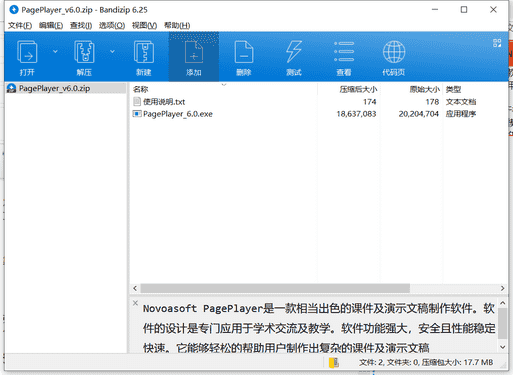Click the text file icon of 使用说明.txt
The height and width of the screenshot is (375, 513).
tap(137, 102)
